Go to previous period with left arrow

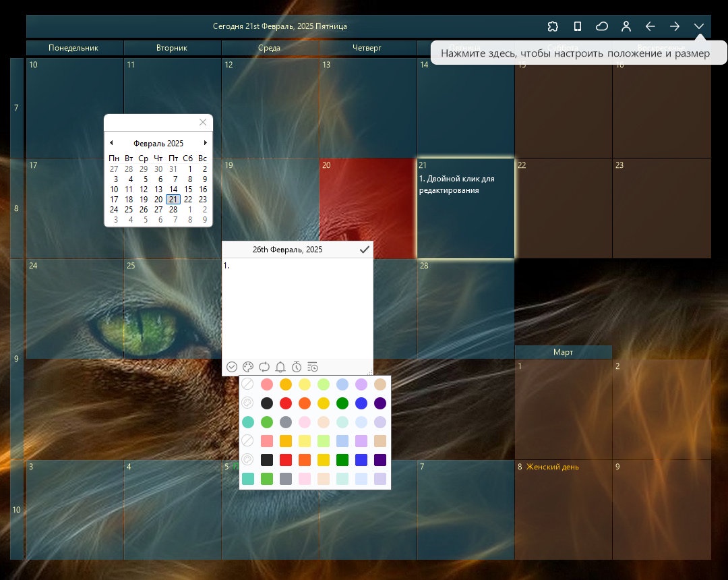650,26
